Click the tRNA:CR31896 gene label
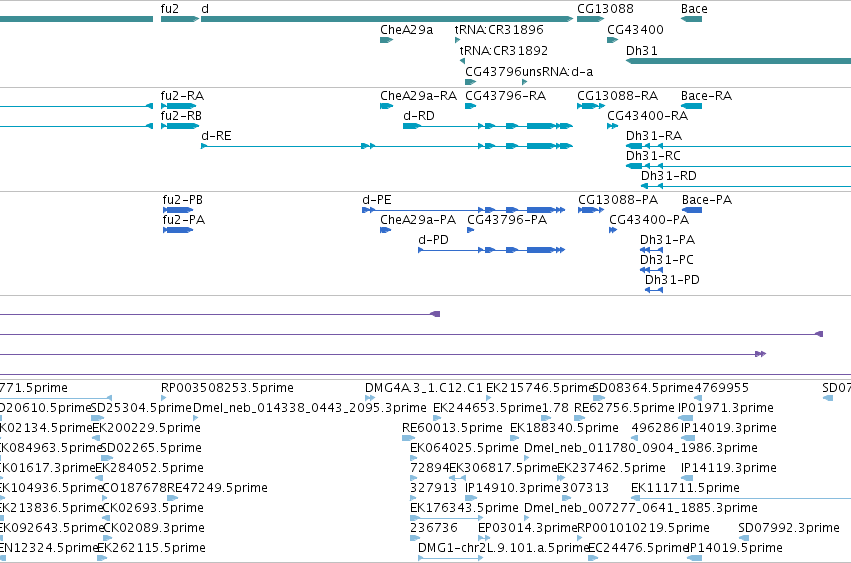The width and height of the screenshot is (851, 563). click(499, 30)
